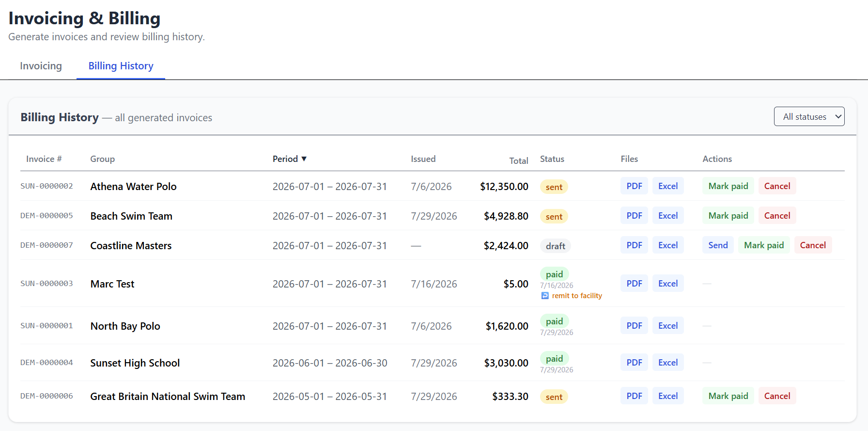Download Excel for Athena Water Polo invoice
868x431 pixels.
pyautogui.click(x=668, y=186)
